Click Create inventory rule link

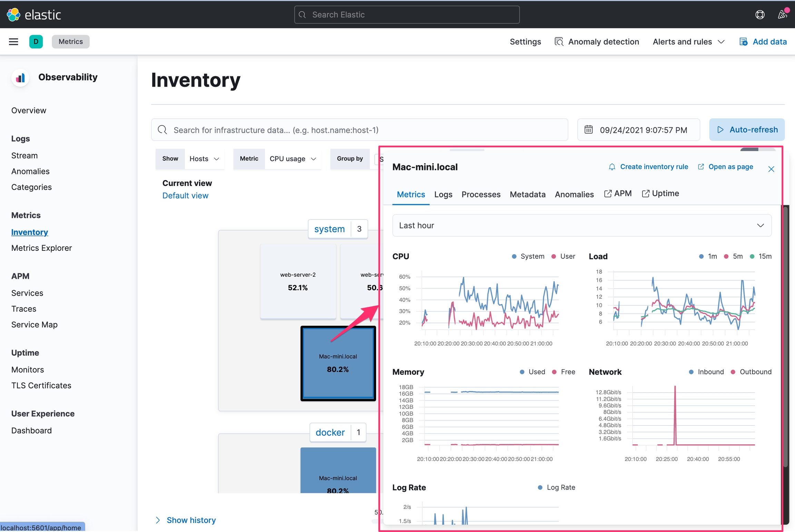(x=654, y=167)
